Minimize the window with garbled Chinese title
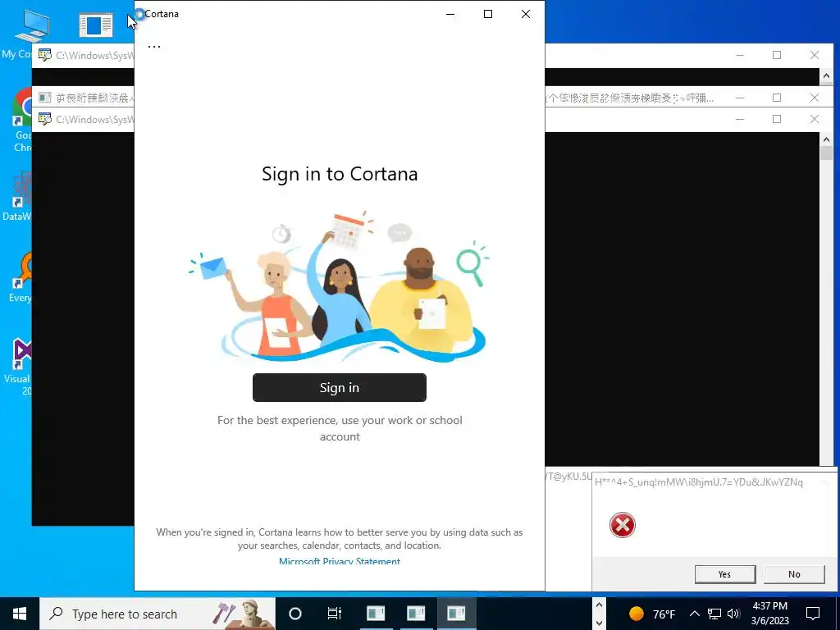This screenshot has height=630, width=840. 740,98
